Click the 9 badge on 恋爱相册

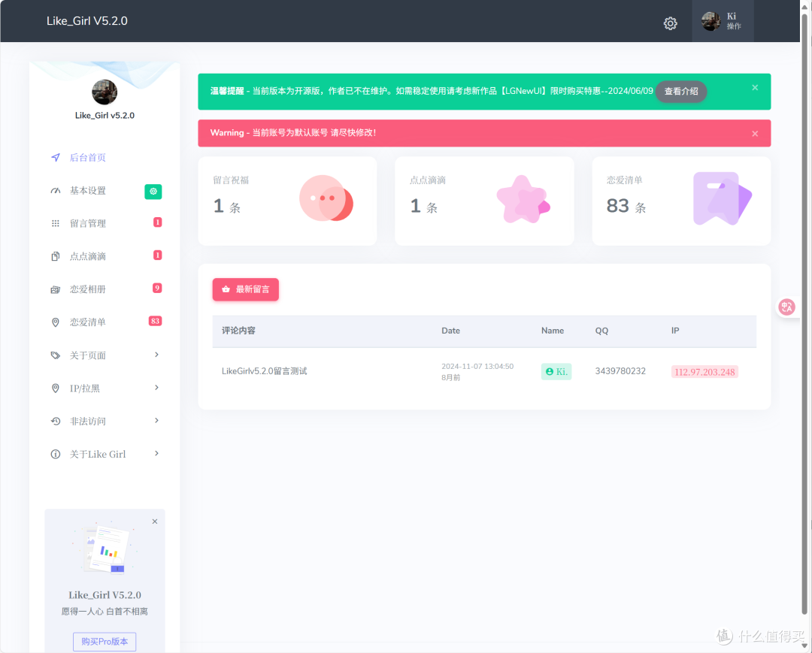(x=157, y=289)
